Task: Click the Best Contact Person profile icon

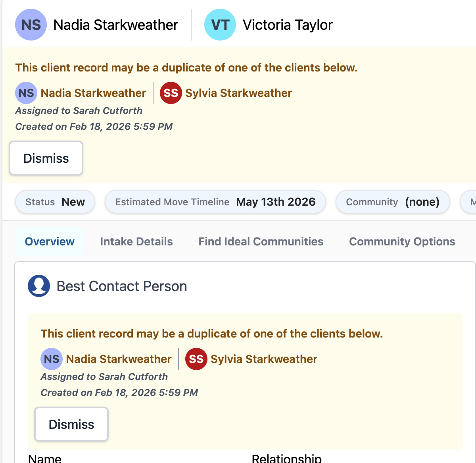Action: 39,286
